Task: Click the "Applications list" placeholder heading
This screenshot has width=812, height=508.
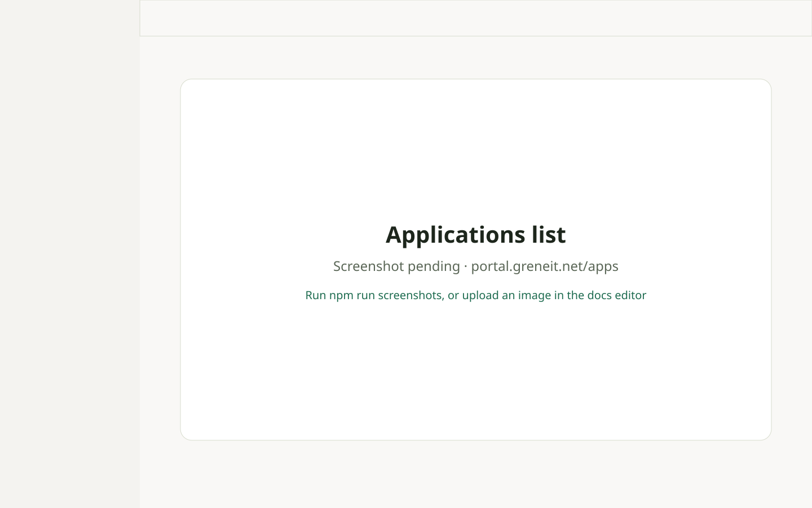Action: (x=475, y=234)
